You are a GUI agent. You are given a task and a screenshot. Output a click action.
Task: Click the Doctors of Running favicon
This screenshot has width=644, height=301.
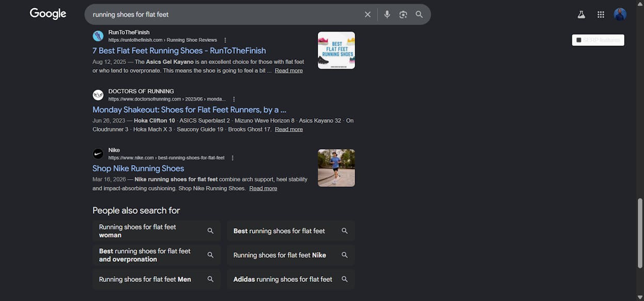98,95
